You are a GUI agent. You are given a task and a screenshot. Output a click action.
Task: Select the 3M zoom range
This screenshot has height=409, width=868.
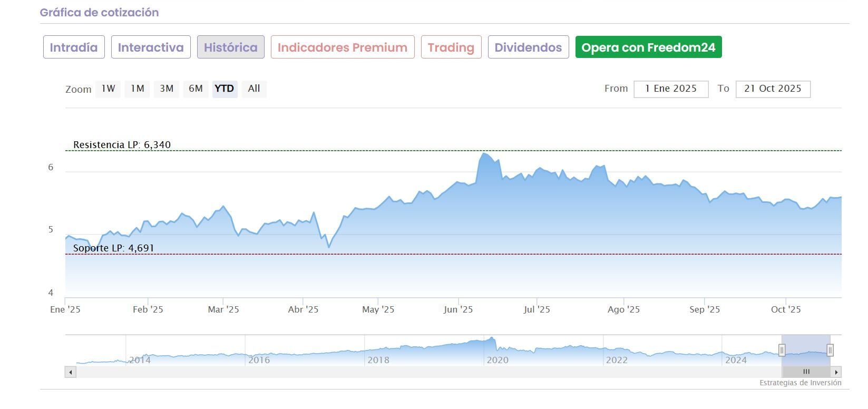coord(167,89)
